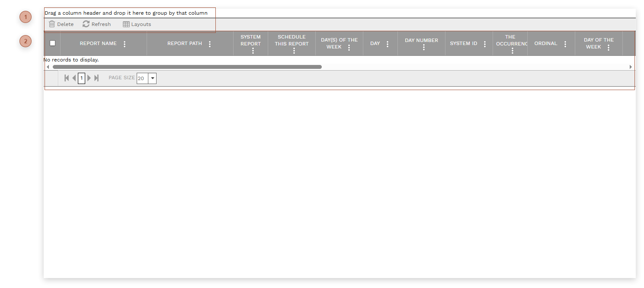Open the Report Path column menu icon

[210, 43]
